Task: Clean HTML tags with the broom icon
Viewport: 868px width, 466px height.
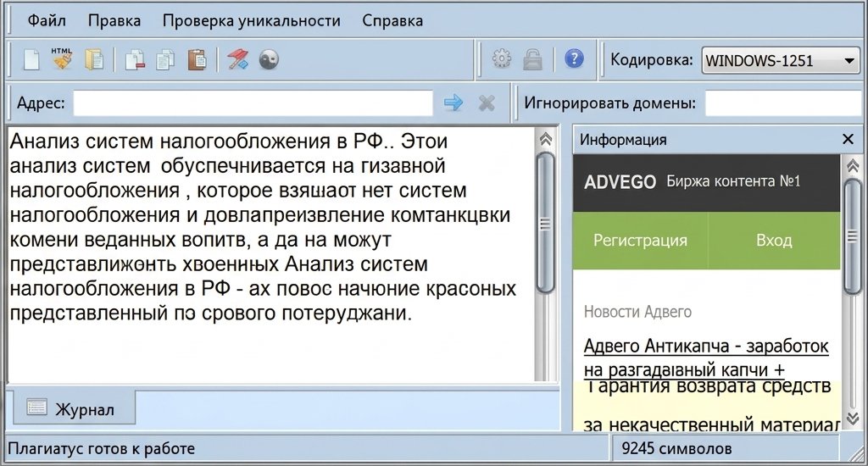Action: [62, 58]
